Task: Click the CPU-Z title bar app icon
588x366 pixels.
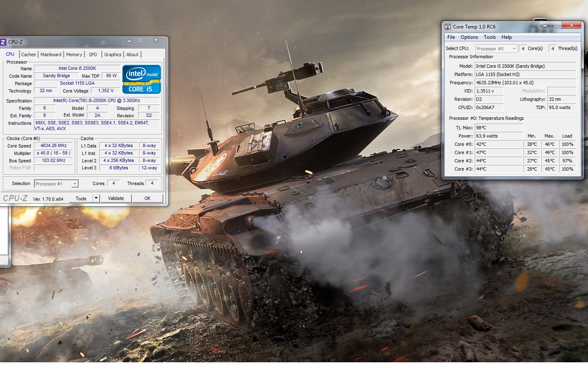Action: click(3, 42)
